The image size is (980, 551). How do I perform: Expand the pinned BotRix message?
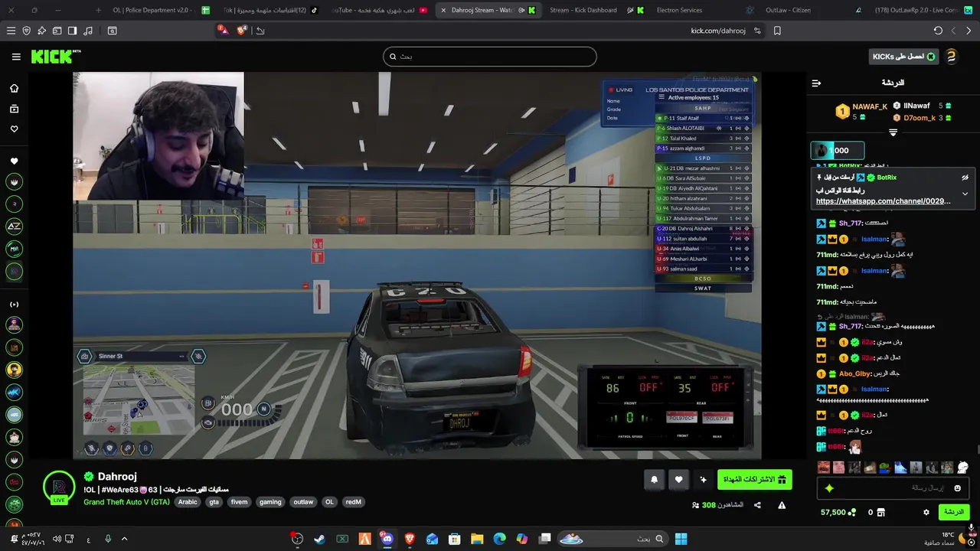point(965,194)
